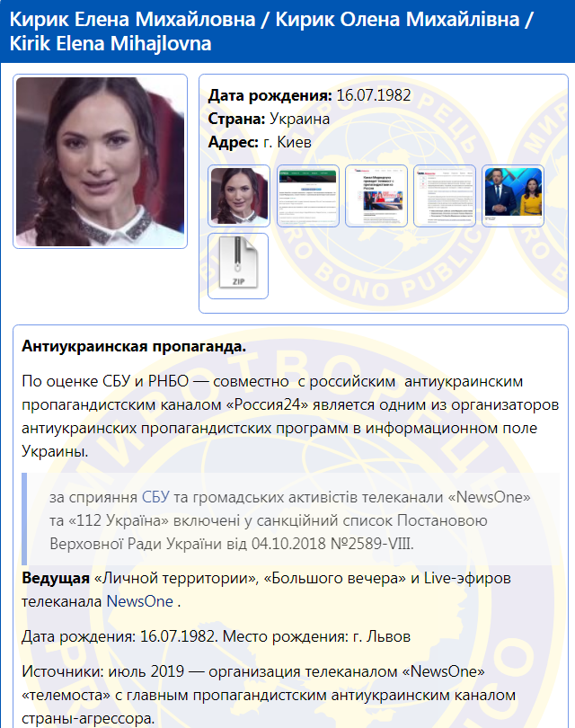Open the thumbnail with the green header bar

click(307, 196)
